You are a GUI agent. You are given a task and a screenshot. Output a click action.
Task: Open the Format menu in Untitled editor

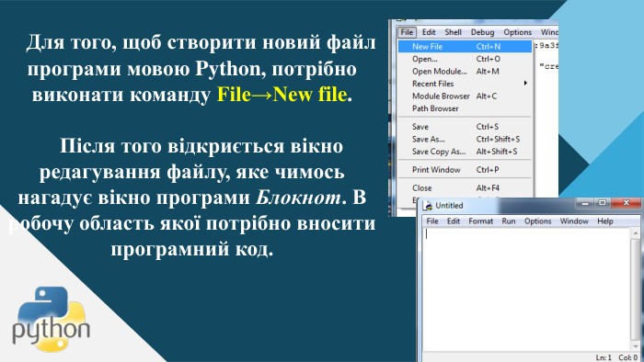[x=480, y=221]
